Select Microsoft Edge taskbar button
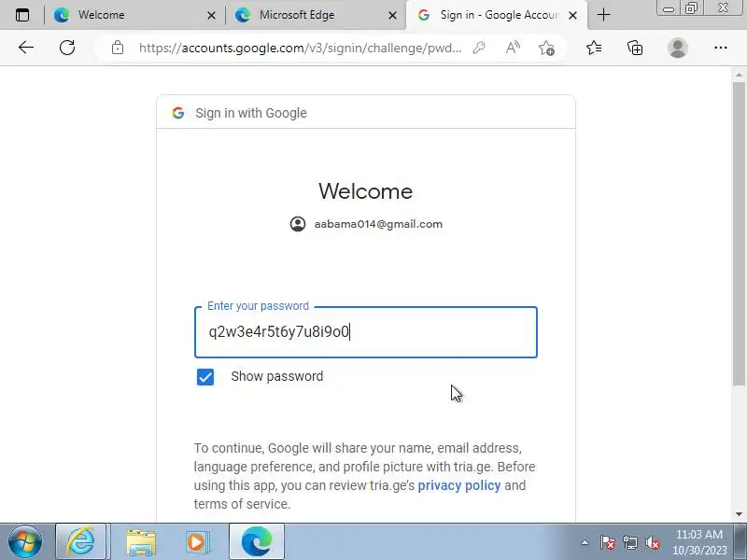The image size is (747, 560). click(x=256, y=542)
